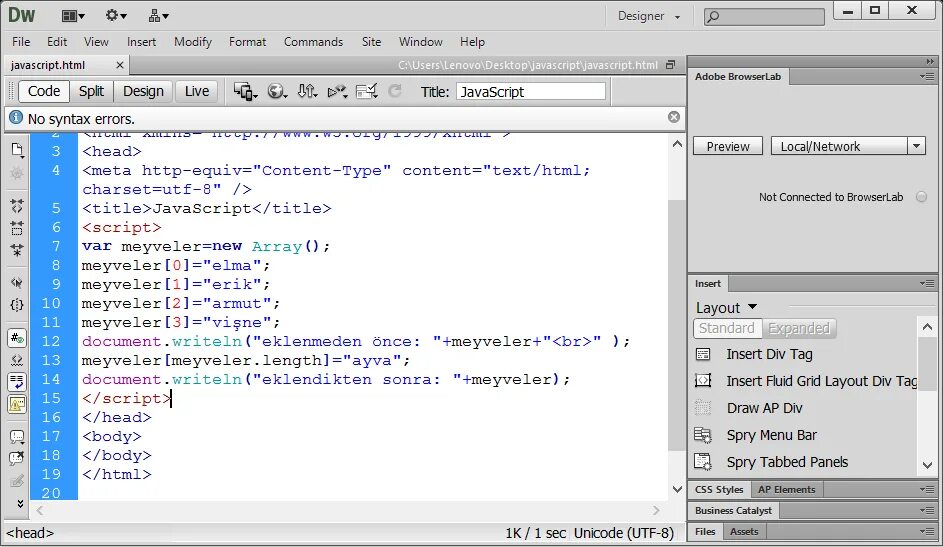Click Apply Comment icon
The image size is (943, 547).
(17, 436)
